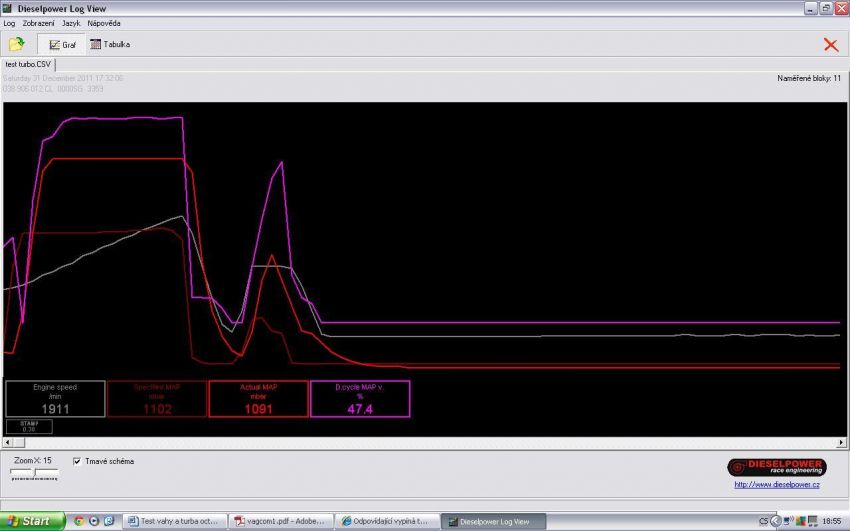Click the graph scrollbar right arrow
Image resolution: width=850 pixels, height=531 pixels.
(x=841, y=443)
